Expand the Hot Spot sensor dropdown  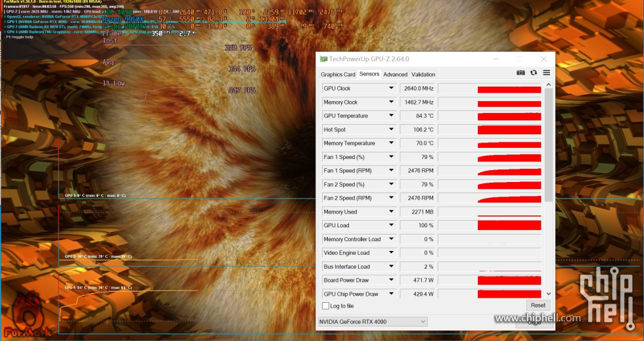coord(392,129)
